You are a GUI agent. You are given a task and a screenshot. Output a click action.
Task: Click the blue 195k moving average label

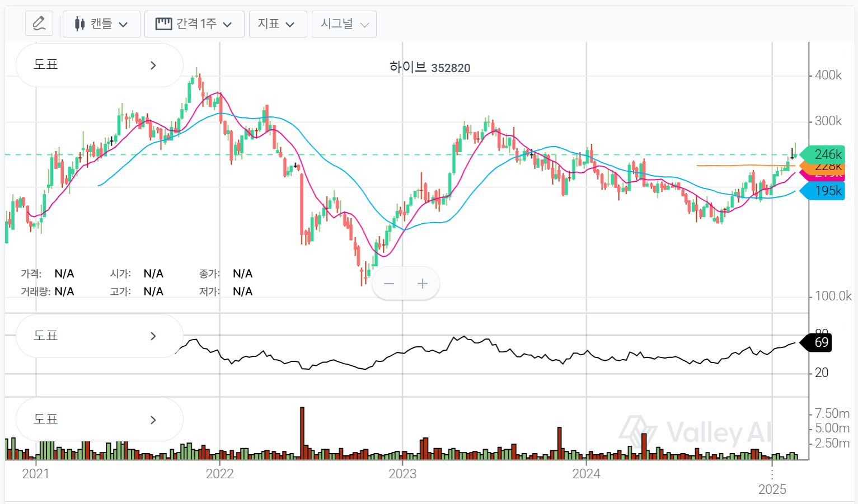(824, 191)
